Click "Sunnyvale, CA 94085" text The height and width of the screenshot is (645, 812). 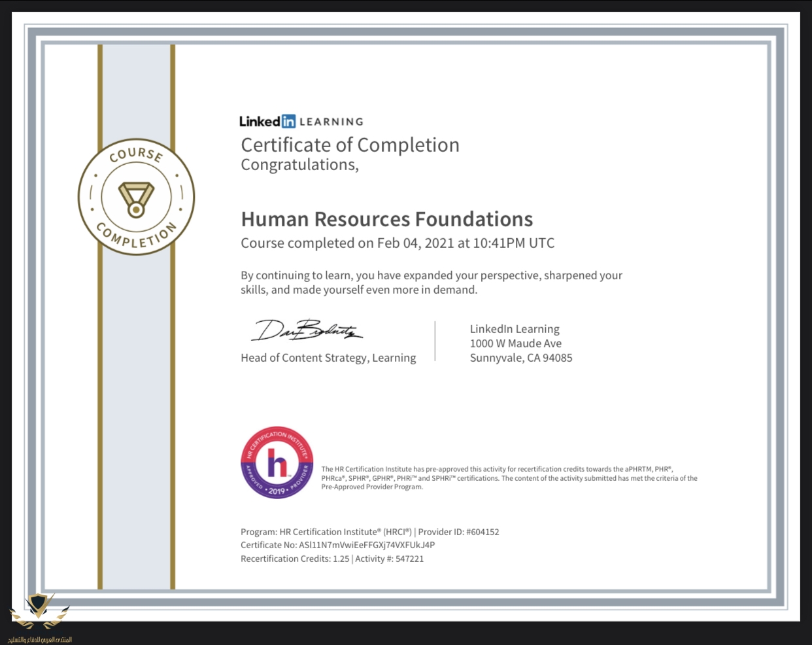(521, 358)
